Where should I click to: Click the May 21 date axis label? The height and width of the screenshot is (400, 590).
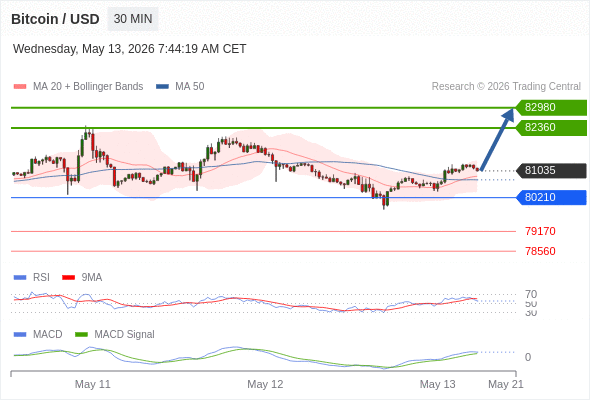point(506,384)
